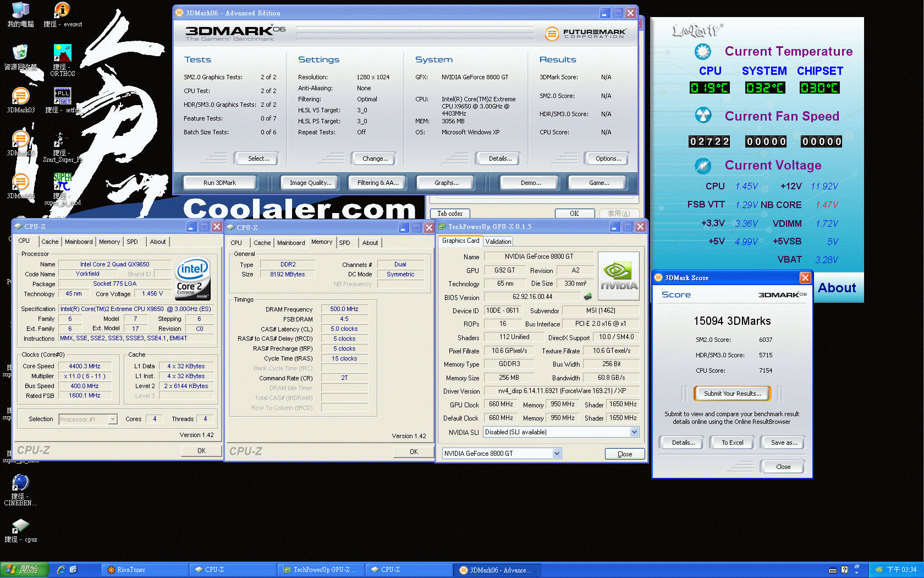Expand the Processor selection dropdown in CPU-Z
This screenshot has height=578, width=924.
pos(113,419)
